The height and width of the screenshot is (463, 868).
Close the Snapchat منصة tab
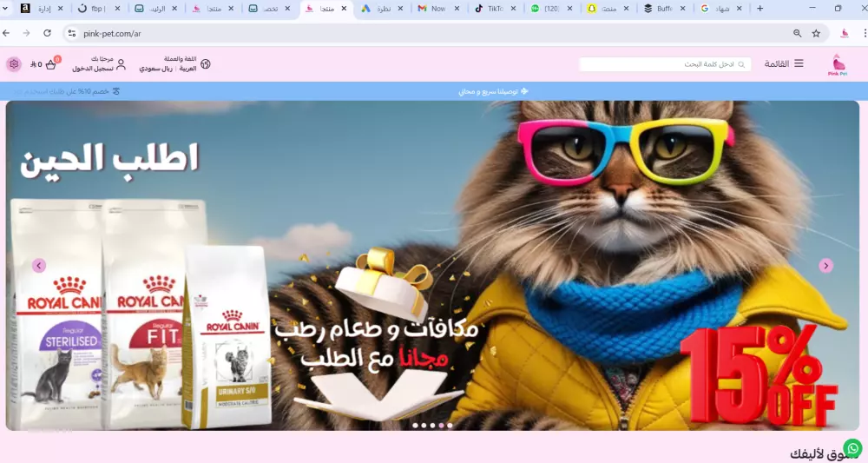(x=626, y=9)
